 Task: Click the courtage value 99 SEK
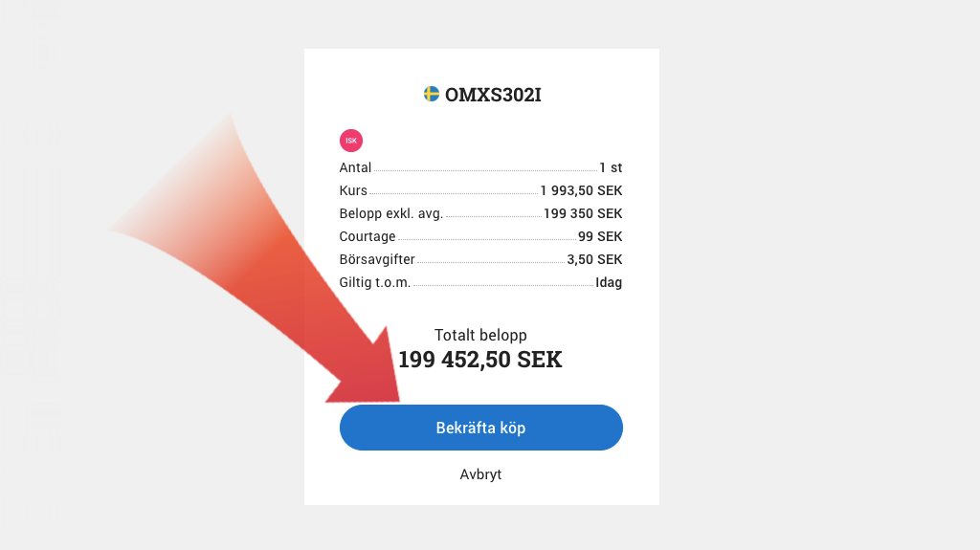click(x=600, y=236)
